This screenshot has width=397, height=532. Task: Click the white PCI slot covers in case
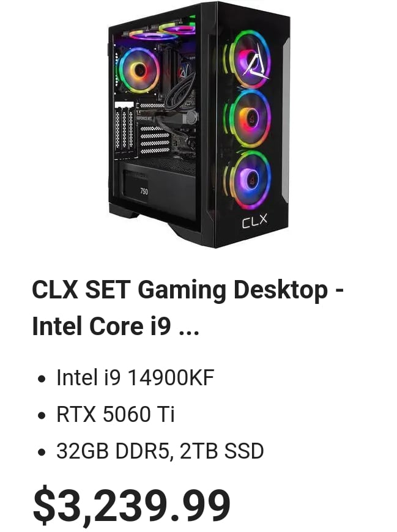124,129
